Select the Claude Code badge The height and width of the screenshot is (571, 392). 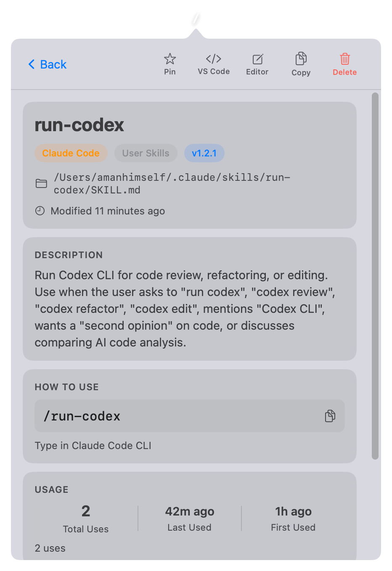click(x=71, y=153)
